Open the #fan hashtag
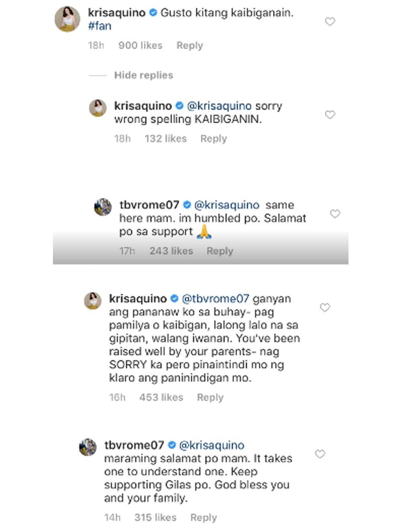The image size is (401, 532). click(x=99, y=26)
